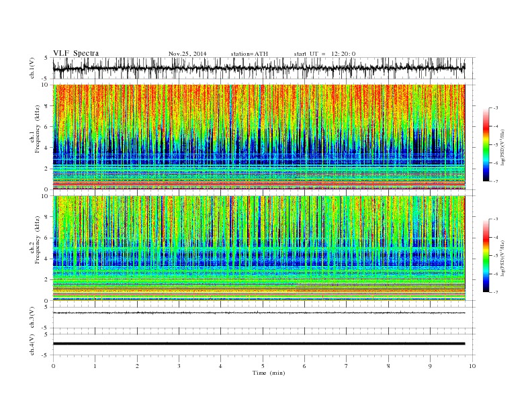Select the ch.1 voltage waveform panel
532x411 pixels.
(x=264, y=68)
